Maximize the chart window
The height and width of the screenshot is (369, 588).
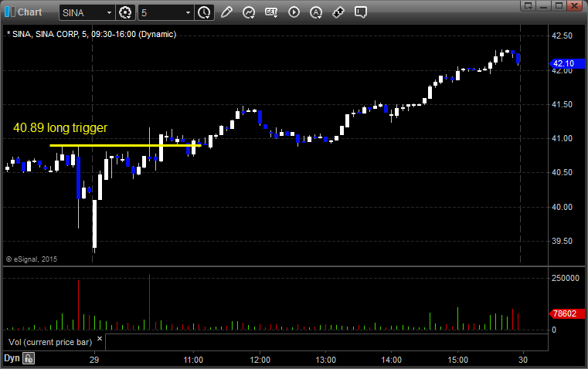559,5
